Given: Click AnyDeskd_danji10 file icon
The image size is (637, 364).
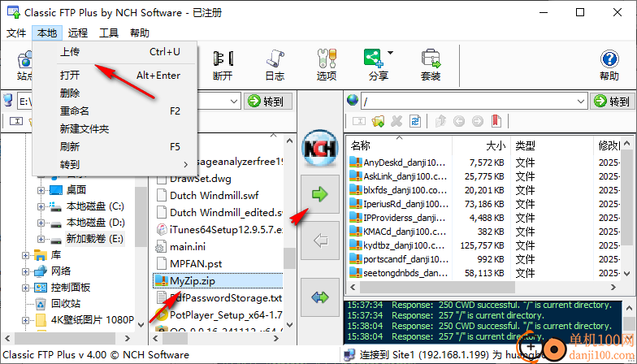Looking at the screenshot, I should coord(356,162).
